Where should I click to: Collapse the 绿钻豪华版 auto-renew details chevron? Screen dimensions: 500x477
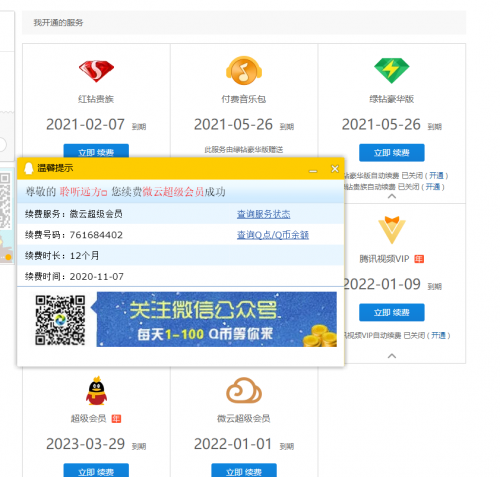click(392, 196)
